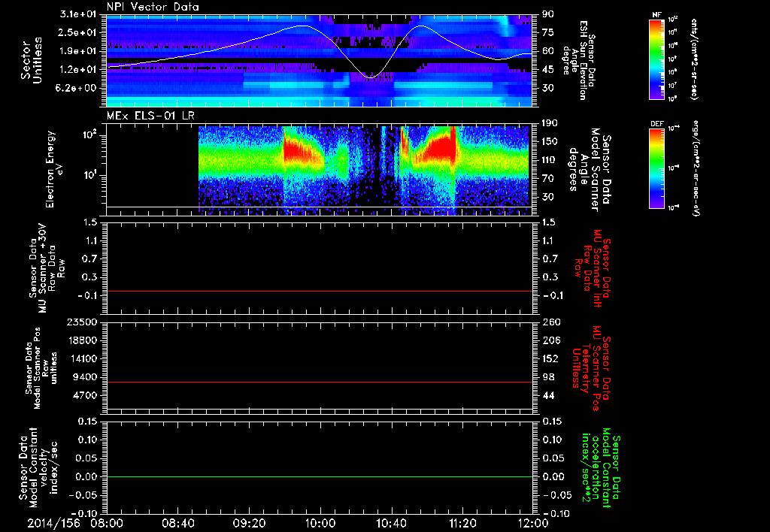
Task: Click the '70' scanner angle tick value
Action: point(548,179)
